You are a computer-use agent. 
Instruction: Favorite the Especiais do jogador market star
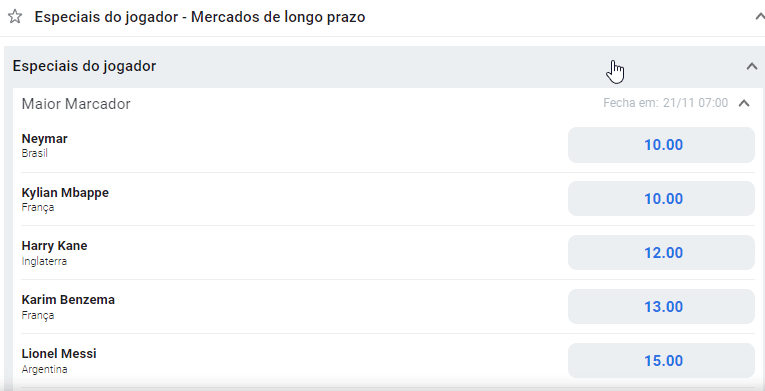point(15,17)
